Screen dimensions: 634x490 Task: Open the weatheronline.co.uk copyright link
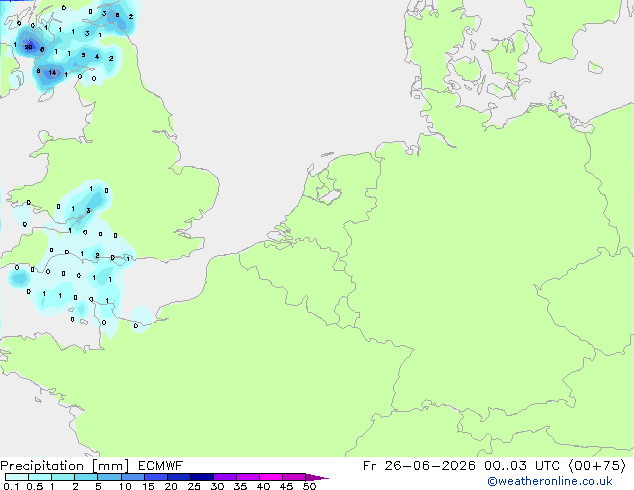pyautogui.click(x=549, y=481)
